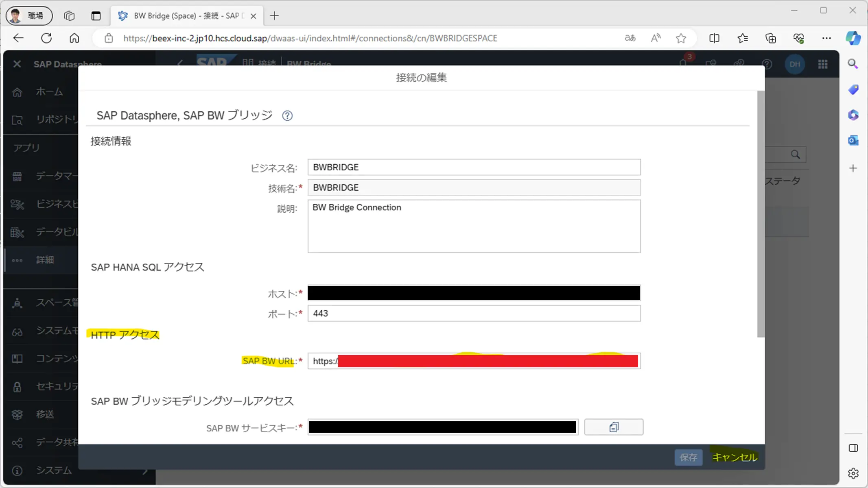Viewport: 868px width, 488px height.
Task: Activate read aloud icon in address bar
Action: (x=656, y=38)
